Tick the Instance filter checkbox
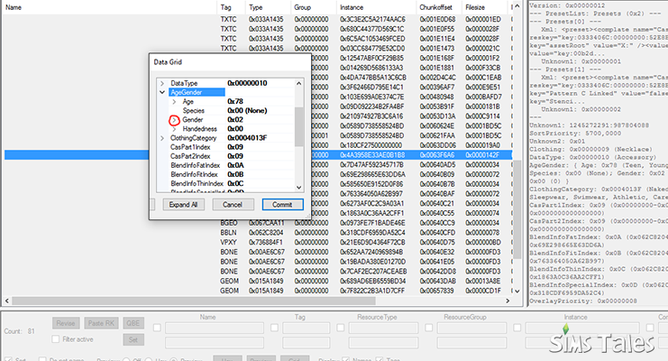 517,328
